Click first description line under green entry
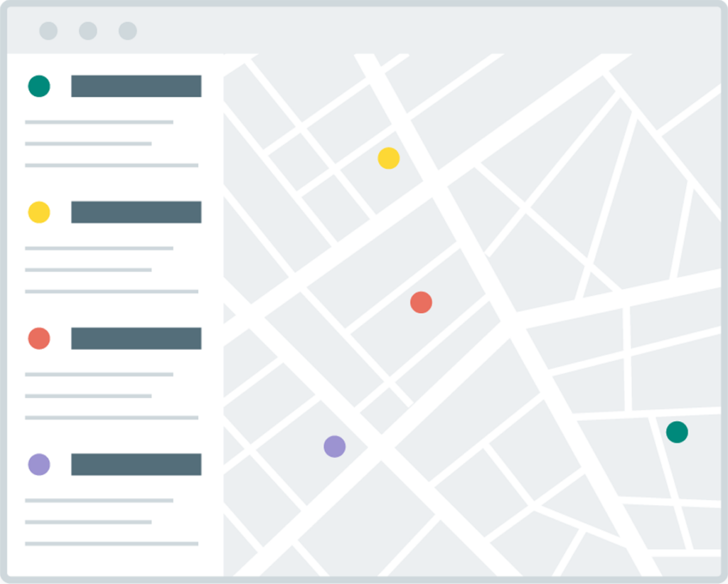The image size is (728, 584). tap(99, 122)
